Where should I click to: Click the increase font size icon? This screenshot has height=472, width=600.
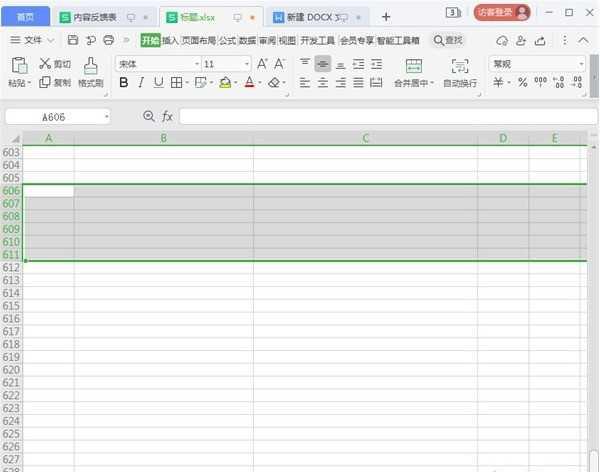coord(262,63)
